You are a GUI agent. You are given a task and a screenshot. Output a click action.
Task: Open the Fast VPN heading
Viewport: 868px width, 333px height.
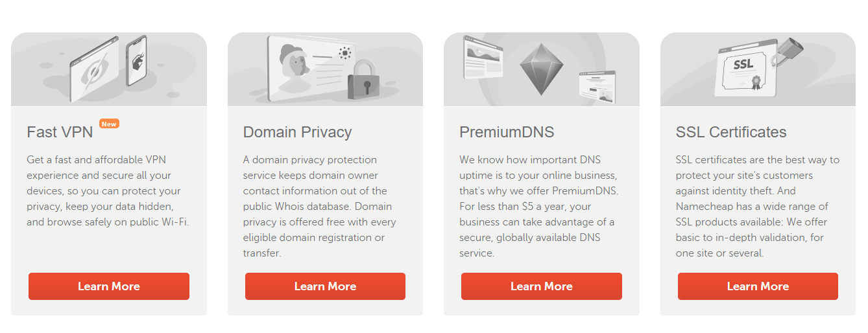click(x=60, y=132)
